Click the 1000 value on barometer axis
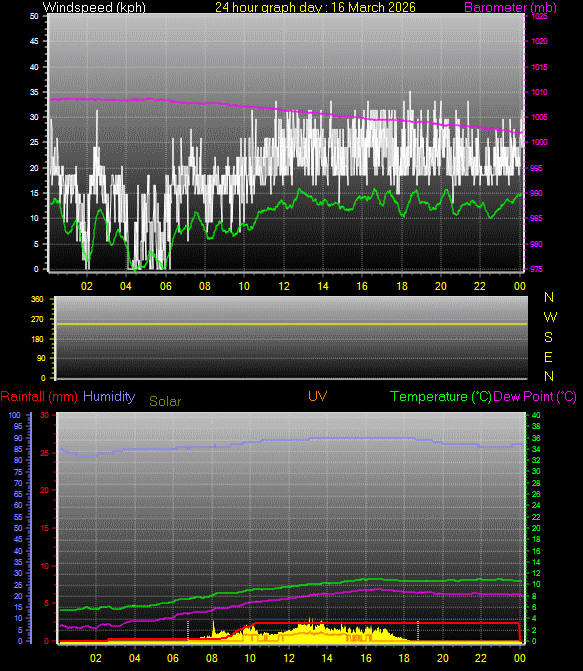This screenshot has width=583, height=671. click(x=539, y=143)
